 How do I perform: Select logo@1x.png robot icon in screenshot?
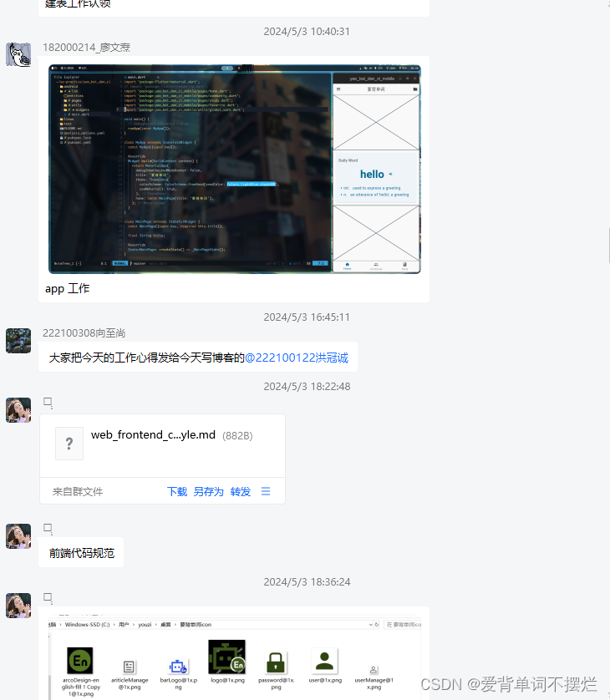click(x=226, y=657)
